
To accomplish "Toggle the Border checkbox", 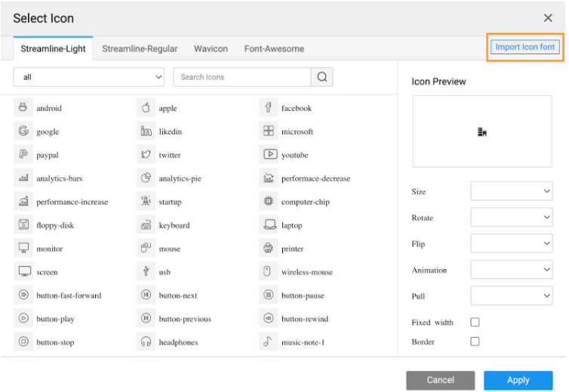I will [475, 341].
